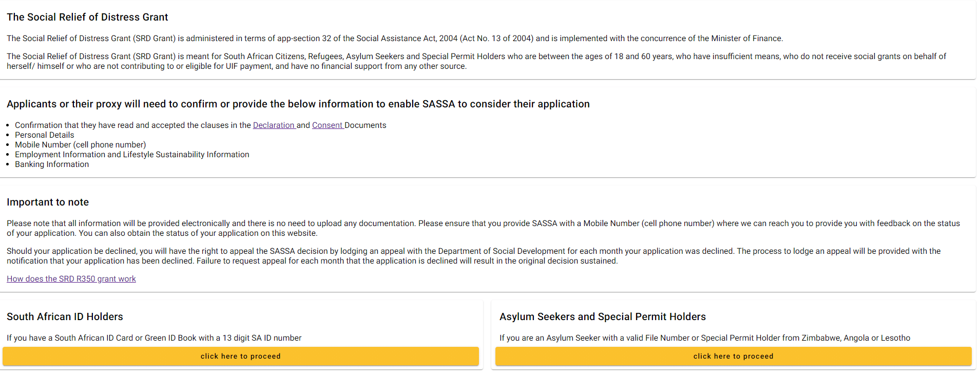This screenshot has width=980, height=372.
Task: Click 'How does the SRD R350 grant work'
Action: tap(71, 279)
